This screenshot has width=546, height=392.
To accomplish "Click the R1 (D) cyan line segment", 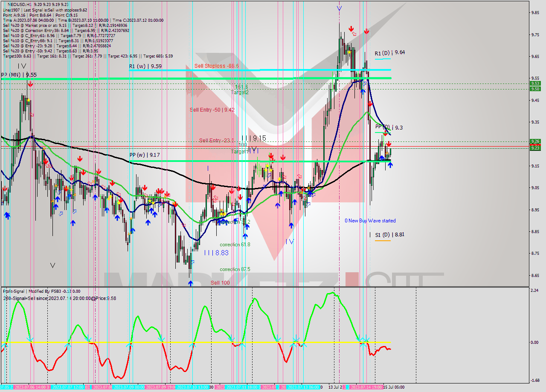I will tap(383, 58).
